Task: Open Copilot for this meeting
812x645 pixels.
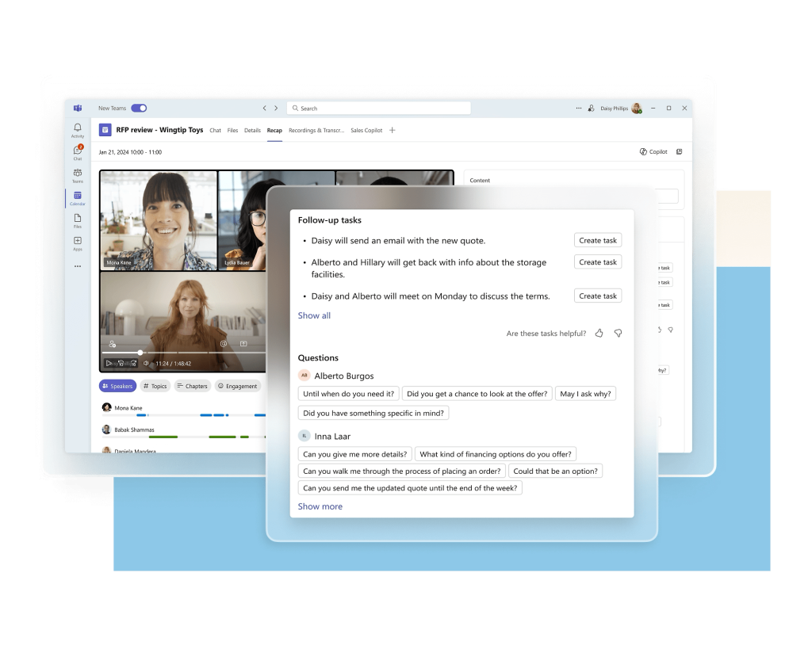Action: [x=653, y=151]
